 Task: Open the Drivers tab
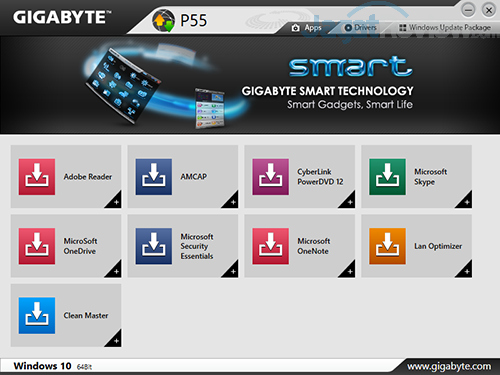coord(360,28)
